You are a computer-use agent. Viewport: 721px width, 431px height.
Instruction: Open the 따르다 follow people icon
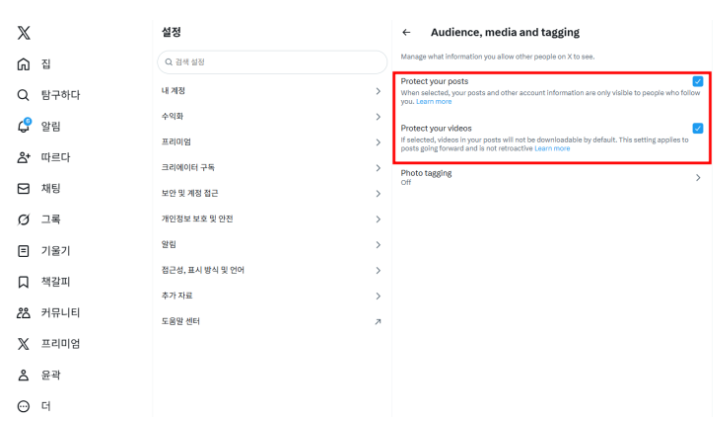click(x=23, y=157)
